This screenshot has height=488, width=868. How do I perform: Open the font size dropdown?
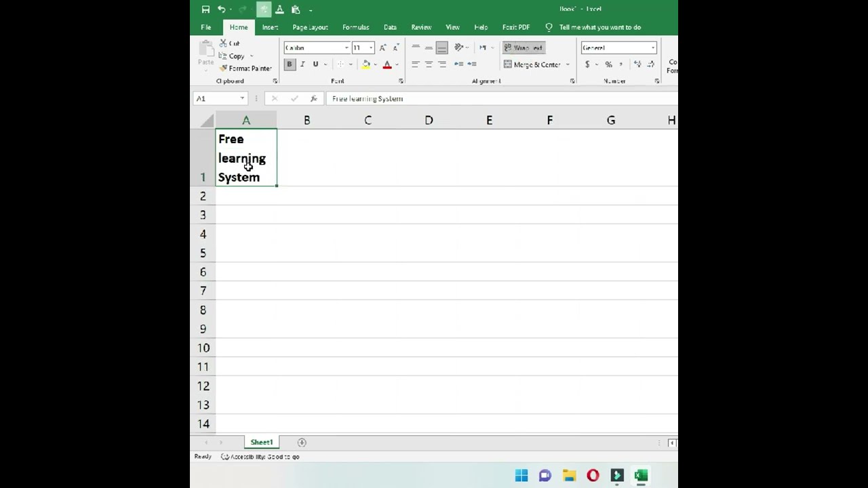pos(371,47)
